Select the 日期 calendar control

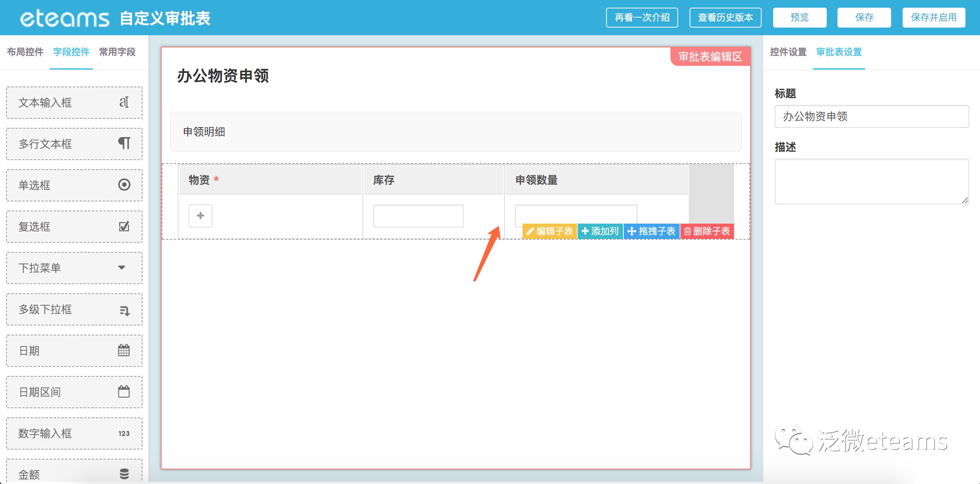click(74, 350)
